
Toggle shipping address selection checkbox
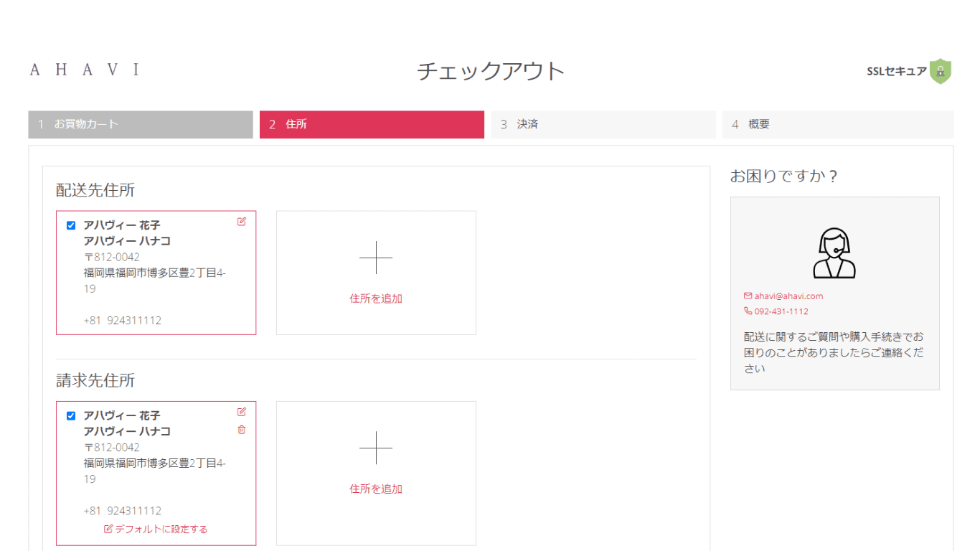pos(71,225)
